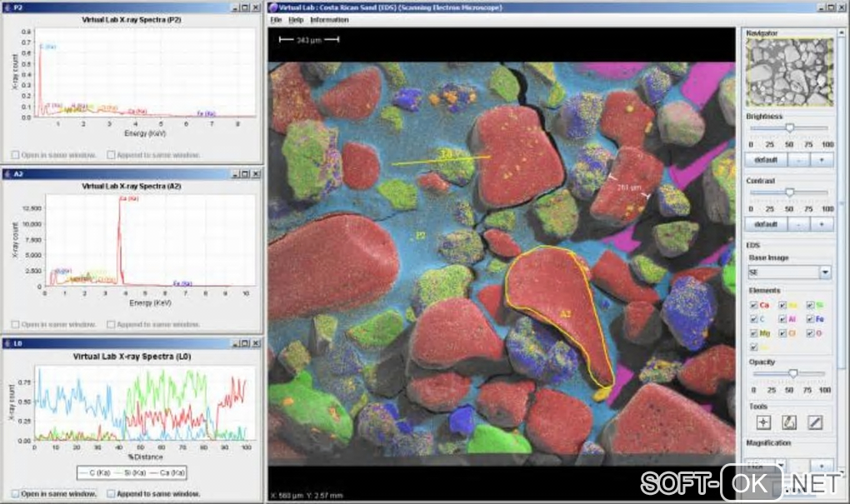Open the Information menu
Viewport: 850px width, 504px height.
329,20
